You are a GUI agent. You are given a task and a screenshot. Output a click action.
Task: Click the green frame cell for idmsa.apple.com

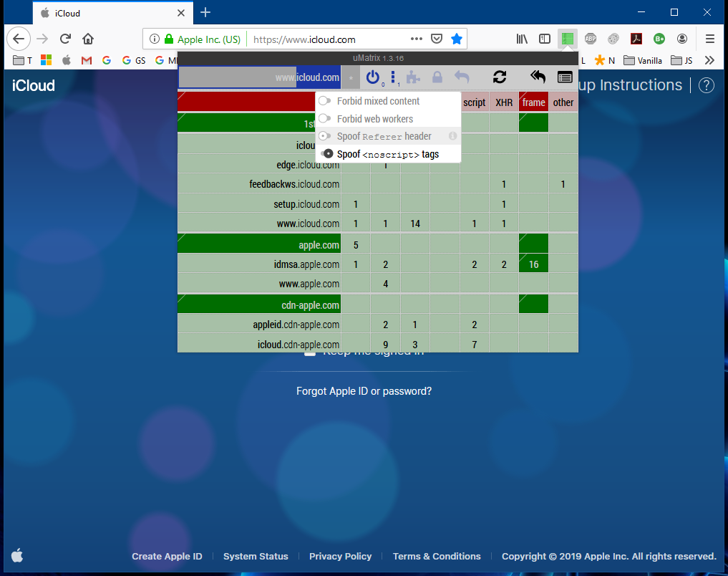[533, 264]
